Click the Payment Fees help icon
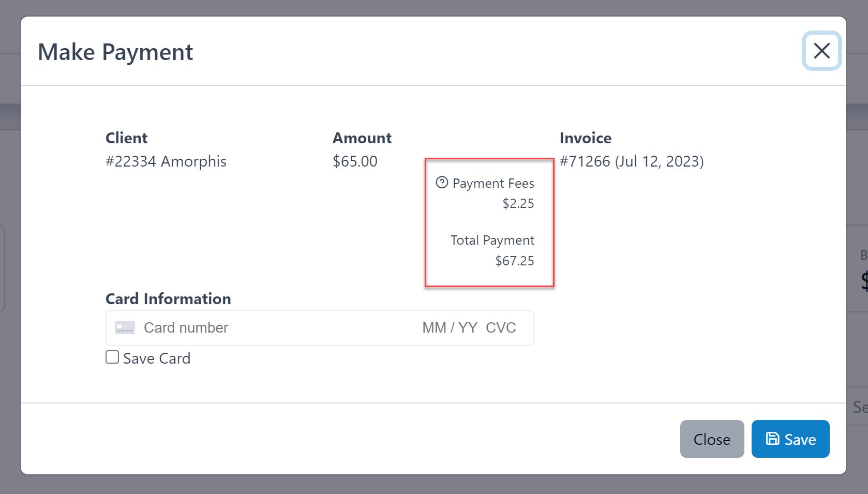The image size is (868, 494). click(442, 183)
